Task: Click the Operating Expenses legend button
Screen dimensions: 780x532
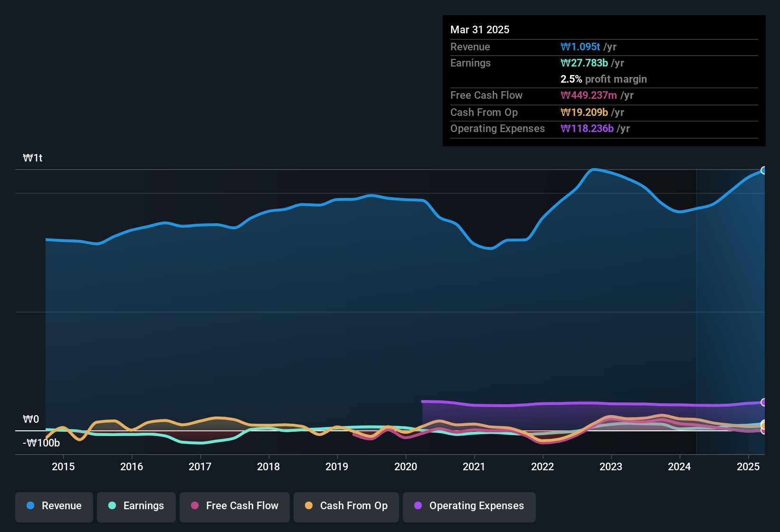Action: click(x=469, y=506)
